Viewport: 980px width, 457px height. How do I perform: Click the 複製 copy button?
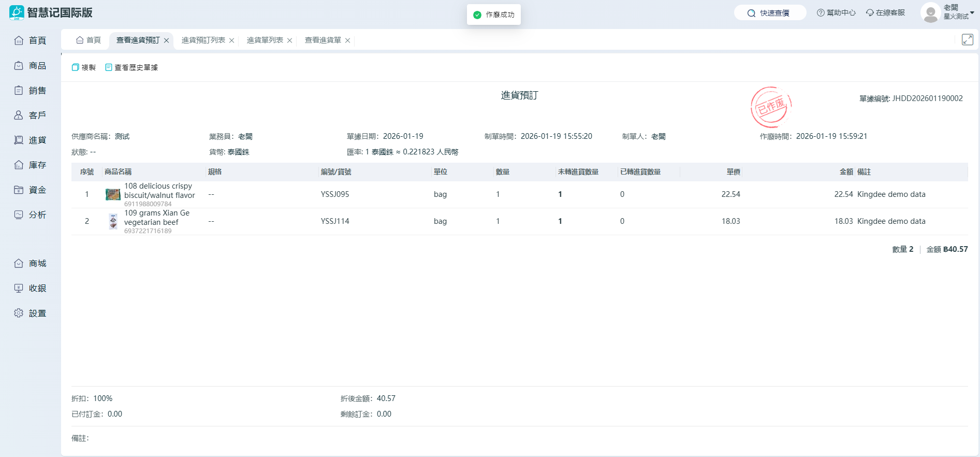tap(84, 67)
